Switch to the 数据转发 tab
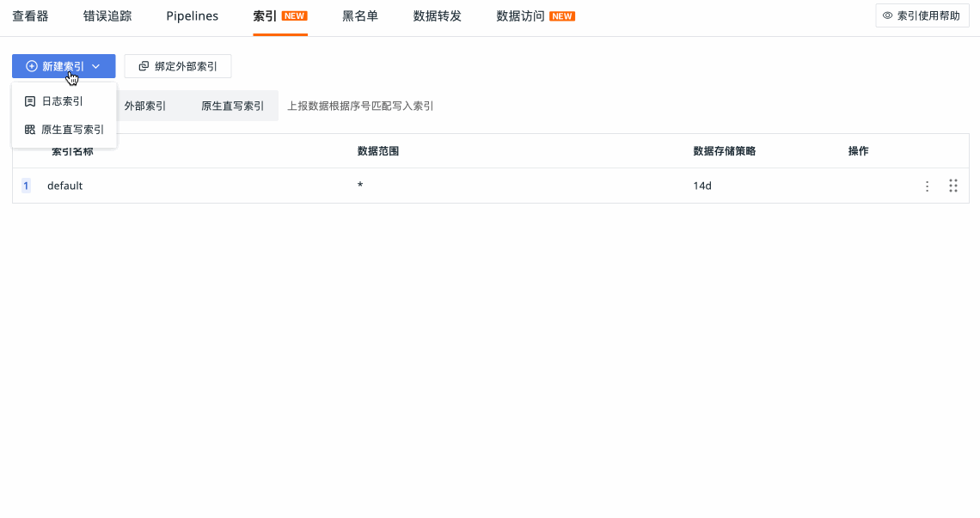 pyautogui.click(x=438, y=15)
